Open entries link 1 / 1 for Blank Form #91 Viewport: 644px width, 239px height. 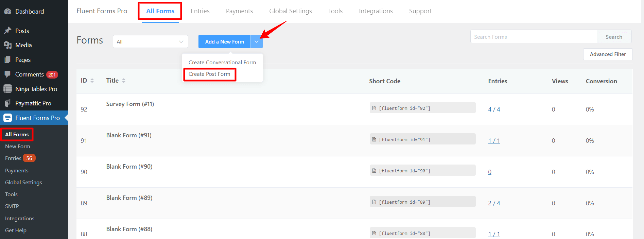(494, 141)
